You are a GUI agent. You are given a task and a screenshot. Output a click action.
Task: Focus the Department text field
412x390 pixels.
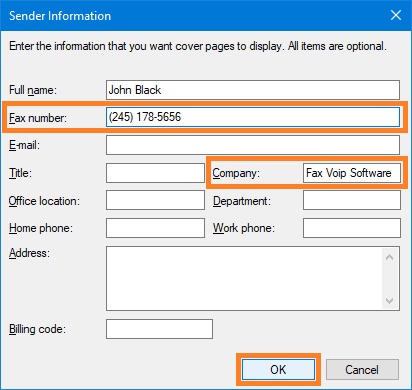coord(352,200)
